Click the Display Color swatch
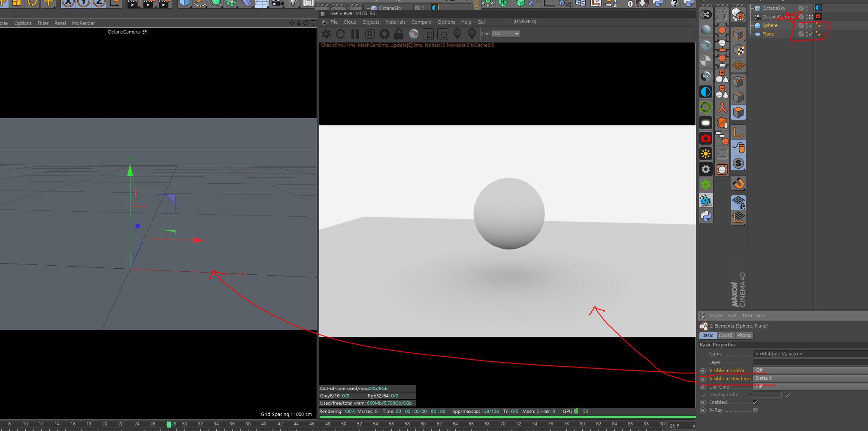Screen dimensions: 868x431 (767, 395)
